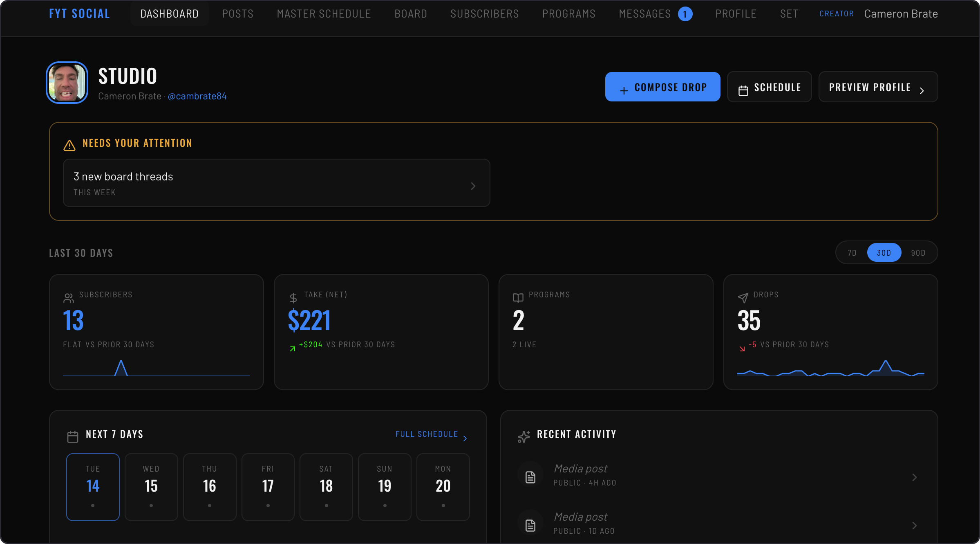Click the Preview Profile button
The width and height of the screenshot is (980, 544).
point(878,87)
